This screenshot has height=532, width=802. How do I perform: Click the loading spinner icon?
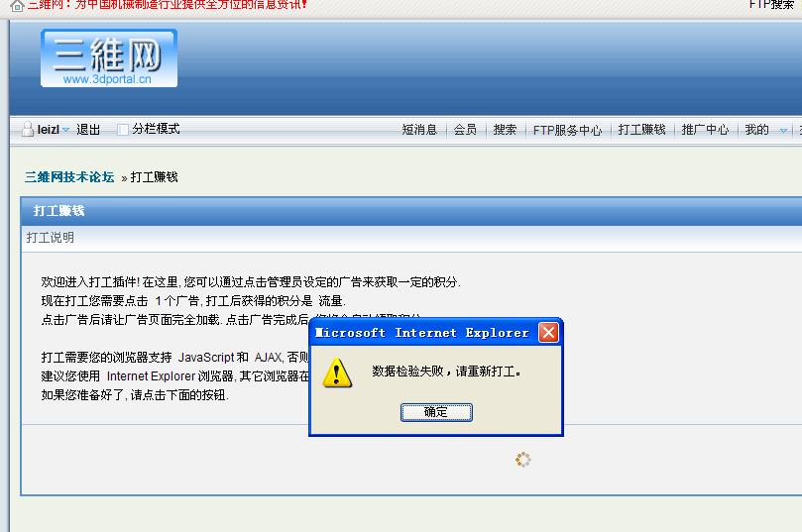pyautogui.click(x=523, y=460)
